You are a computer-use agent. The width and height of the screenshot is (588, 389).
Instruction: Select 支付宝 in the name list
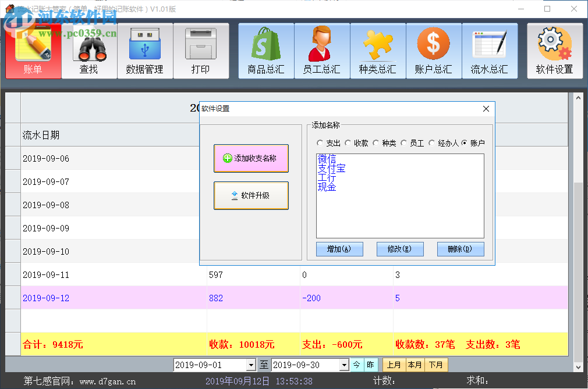[x=331, y=168]
